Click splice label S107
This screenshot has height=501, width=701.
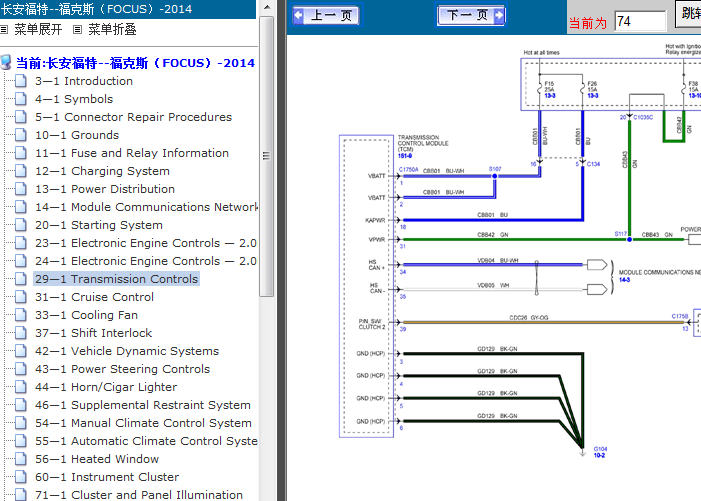click(x=495, y=169)
